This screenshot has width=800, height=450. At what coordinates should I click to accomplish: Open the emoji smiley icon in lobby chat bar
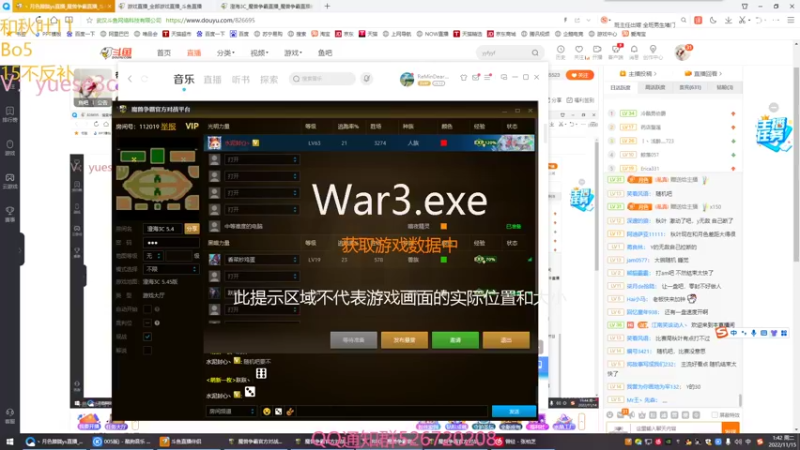click(266, 411)
